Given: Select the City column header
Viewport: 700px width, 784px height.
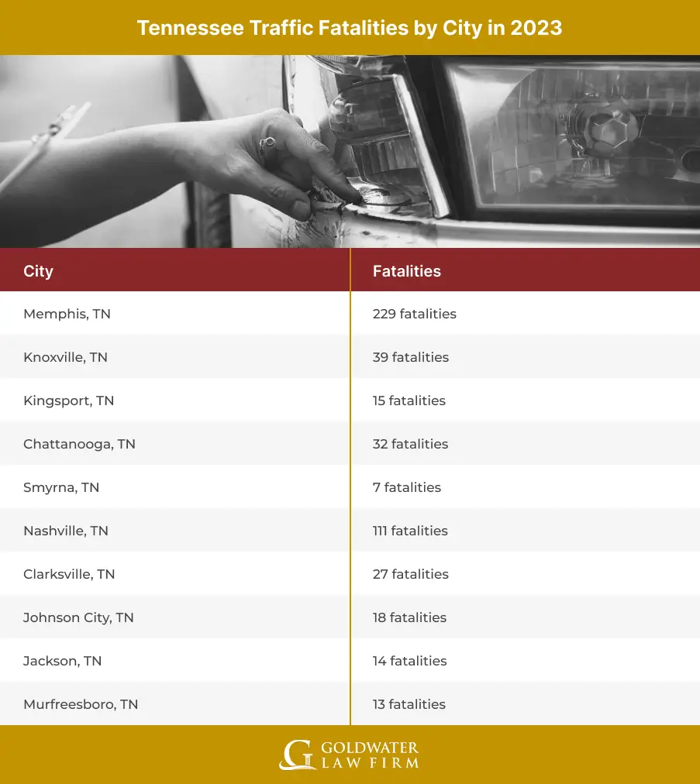Looking at the screenshot, I should 38,271.
